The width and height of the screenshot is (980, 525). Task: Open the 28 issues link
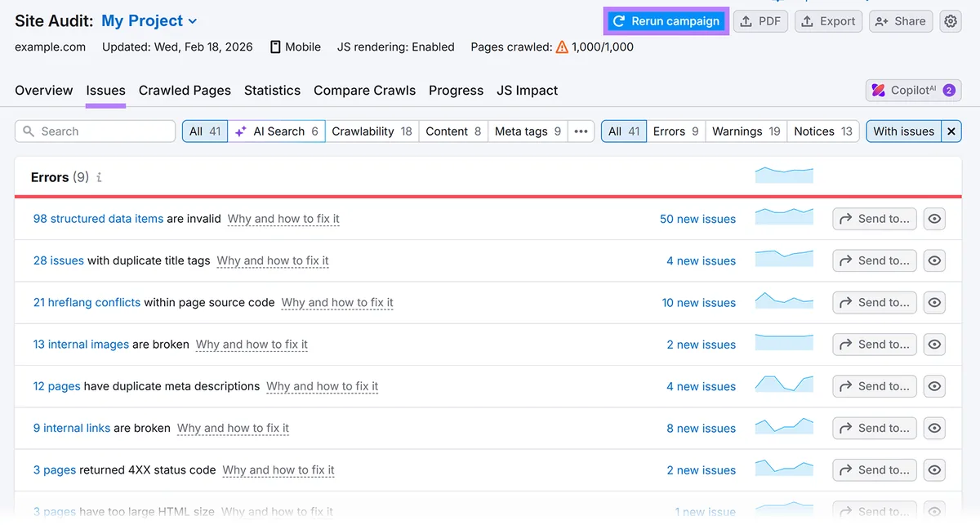tap(59, 260)
